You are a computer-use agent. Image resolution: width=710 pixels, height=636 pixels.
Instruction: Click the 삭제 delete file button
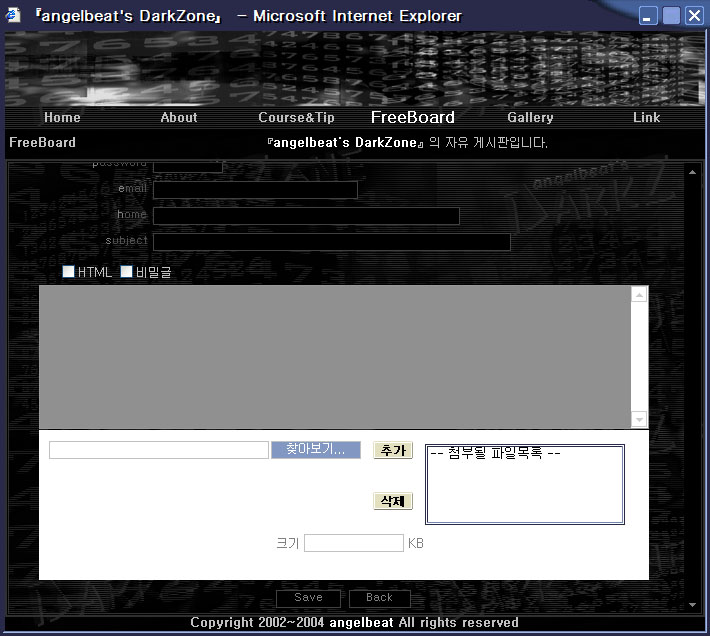(393, 501)
